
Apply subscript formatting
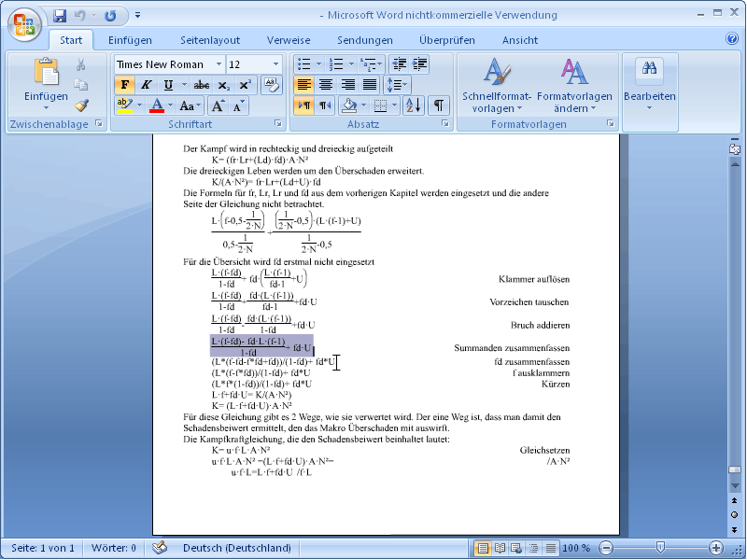pos(225,85)
